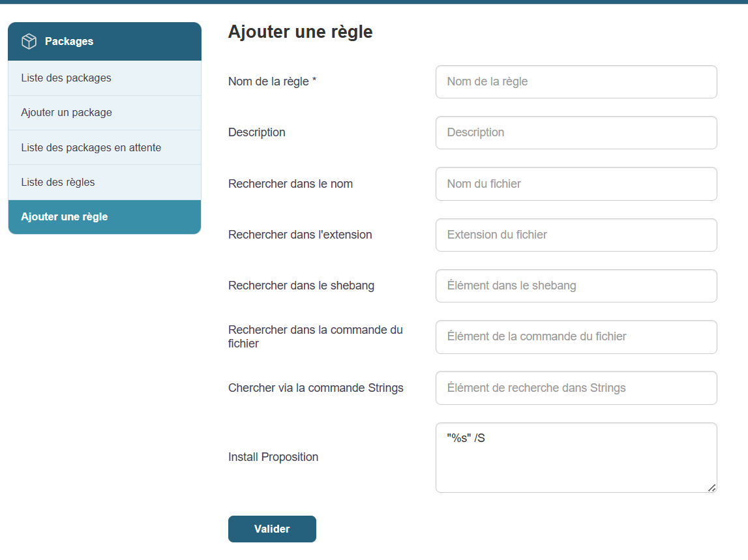Grab the textarea resize handle
The height and width of the screenshot is (560, 748).
[711, 488]
